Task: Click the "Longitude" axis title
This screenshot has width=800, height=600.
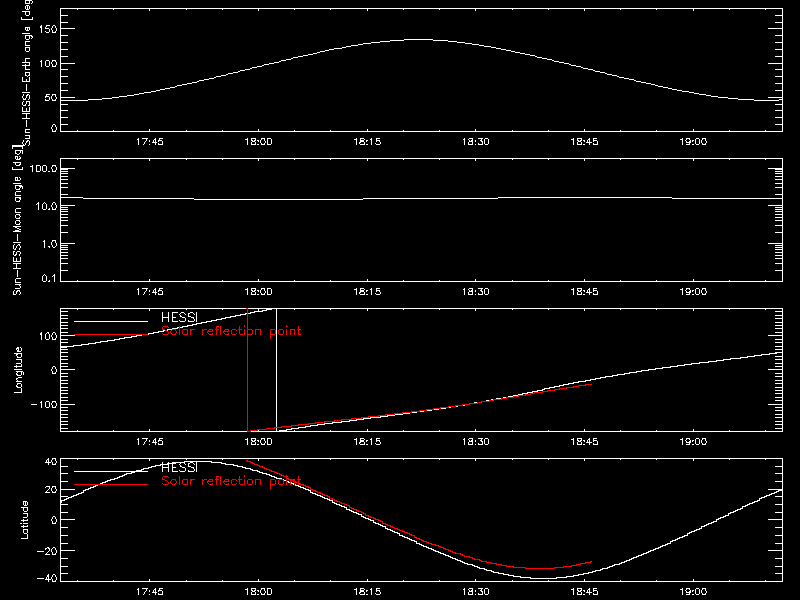Action: pos(18,370)
